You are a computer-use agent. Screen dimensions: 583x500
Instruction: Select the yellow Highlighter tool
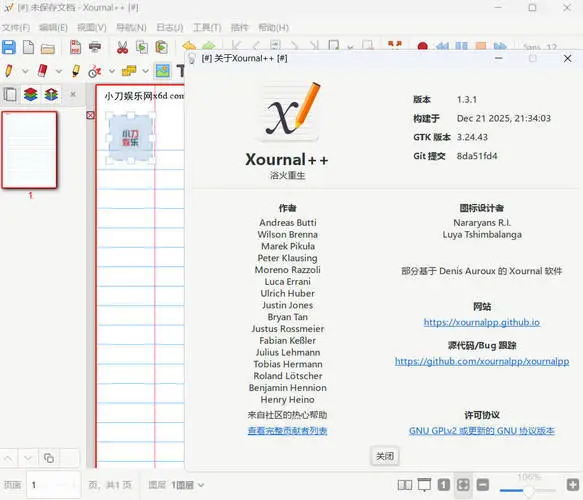coord(76,71)
